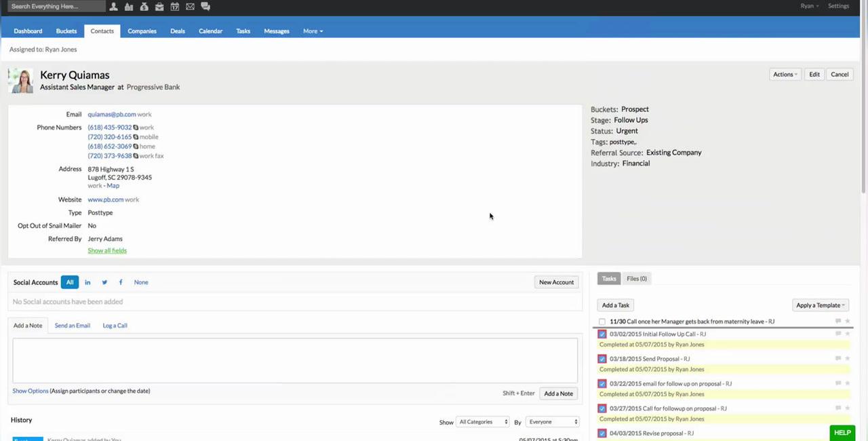Open the deals money bag icon
This screenshot has height=441, width=868.
click(x=144, y=7)
